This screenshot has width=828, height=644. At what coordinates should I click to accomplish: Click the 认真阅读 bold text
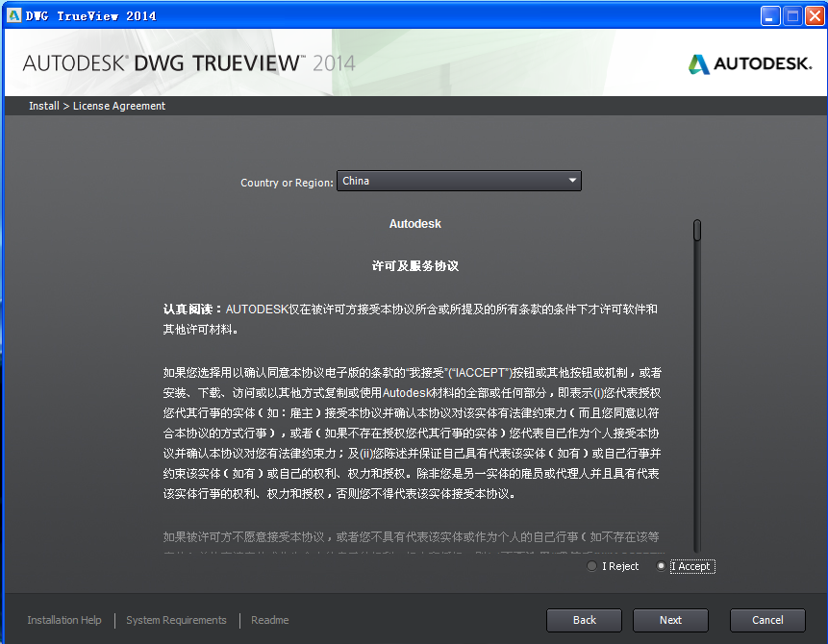[x=188, y=310]
